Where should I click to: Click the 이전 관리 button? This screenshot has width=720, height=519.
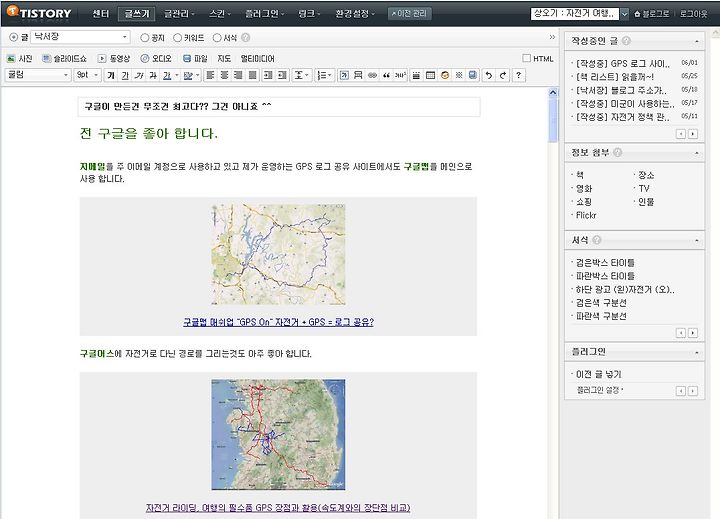[x=409, y=14]
